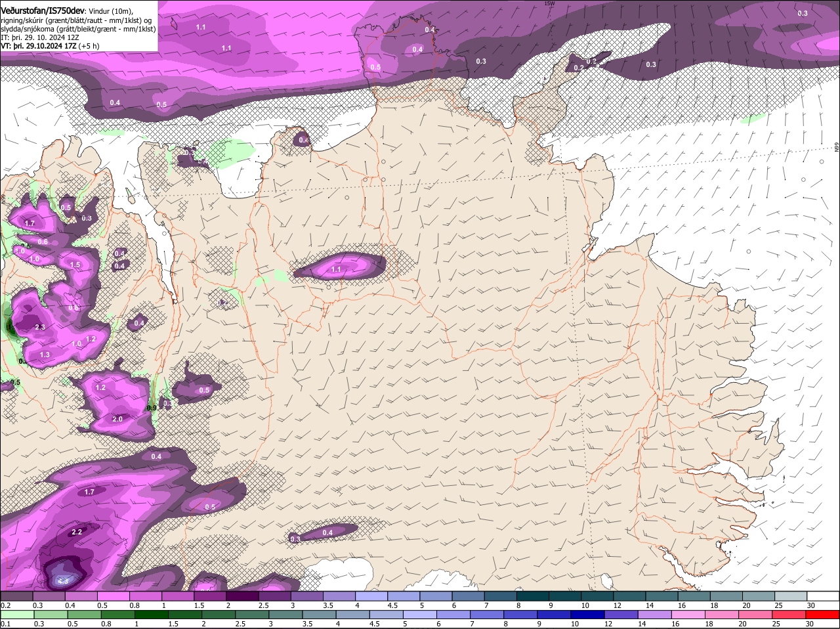Click the 0.9 value in green patch
The image size is (840, 629).
click(152, 408)
